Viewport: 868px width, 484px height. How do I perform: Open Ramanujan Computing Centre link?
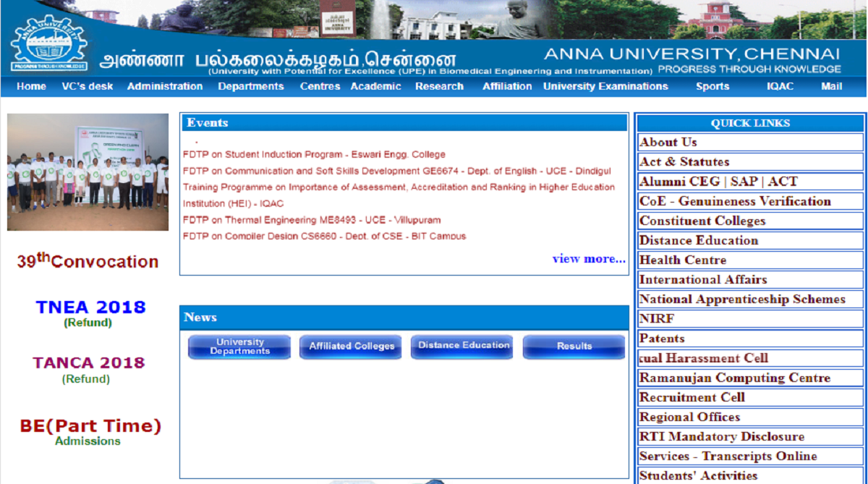coord(735,377)
